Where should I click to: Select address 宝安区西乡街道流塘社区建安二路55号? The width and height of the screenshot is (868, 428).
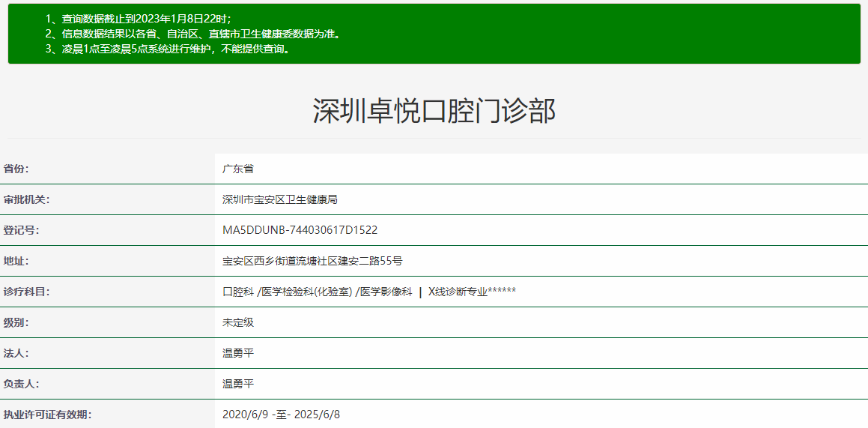pyautogui.click(x=312, y=261)
